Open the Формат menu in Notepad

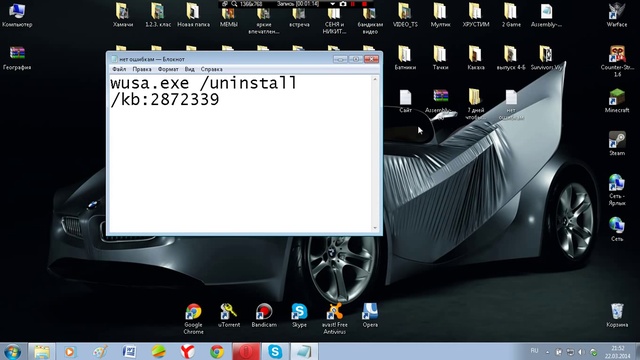click(168, 69)
